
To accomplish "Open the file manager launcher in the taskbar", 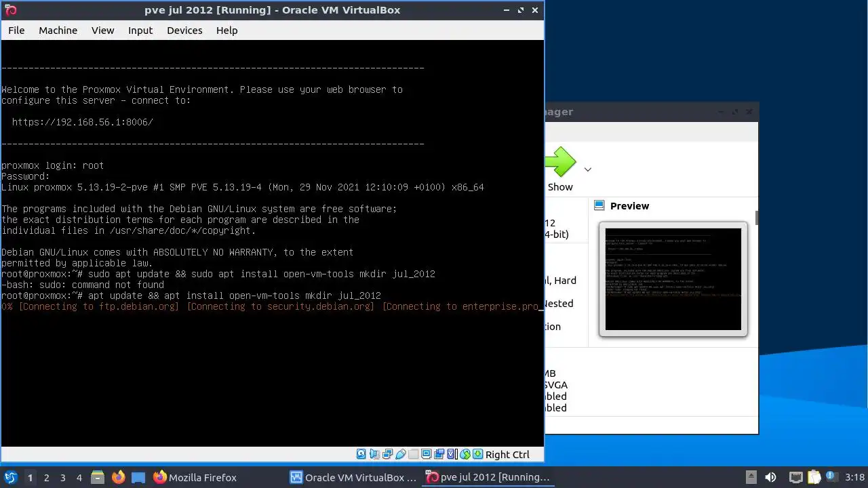I will [x=97, y=477].
